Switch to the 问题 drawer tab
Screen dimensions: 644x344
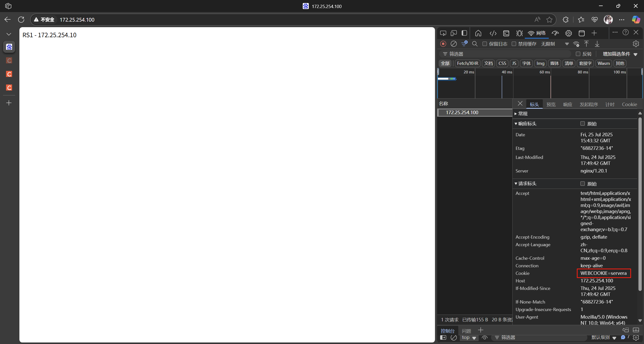tap(466, 331)
